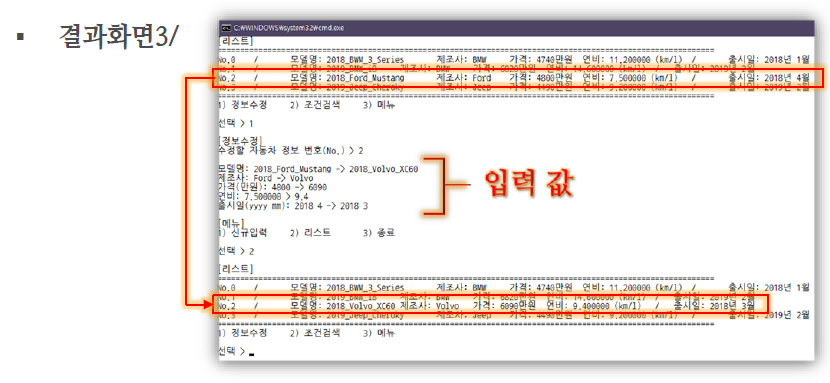Viewport: 830px width, 383px height.
Task: Click the '출시일(yyyy mm): 2018 4 -> 2018 3' line
Action: (293, 206)
